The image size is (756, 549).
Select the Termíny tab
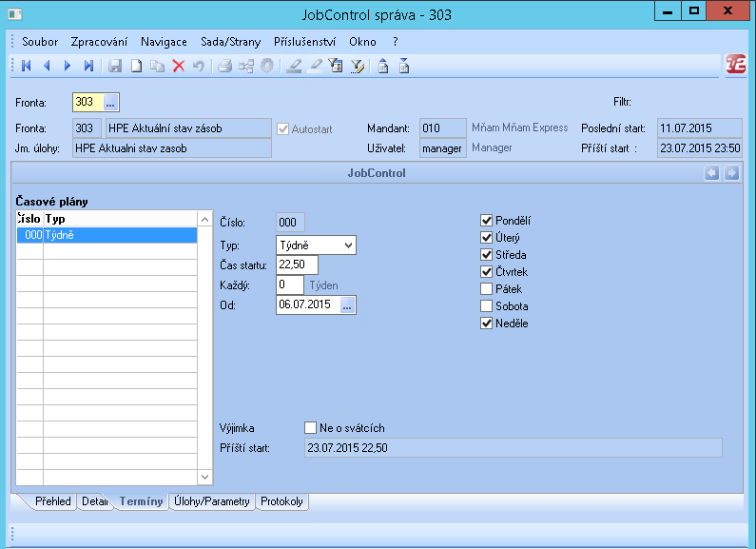click(142, 501)
